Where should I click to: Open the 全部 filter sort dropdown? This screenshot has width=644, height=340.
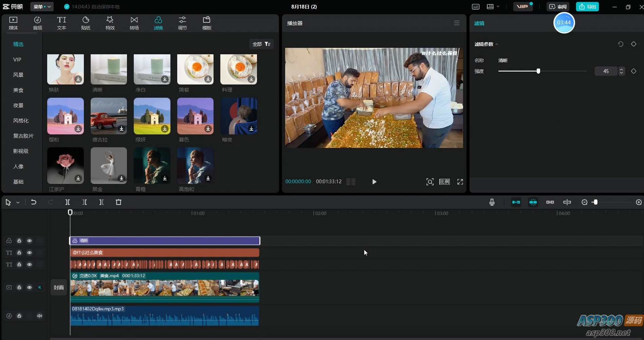(x=261, y=44)
